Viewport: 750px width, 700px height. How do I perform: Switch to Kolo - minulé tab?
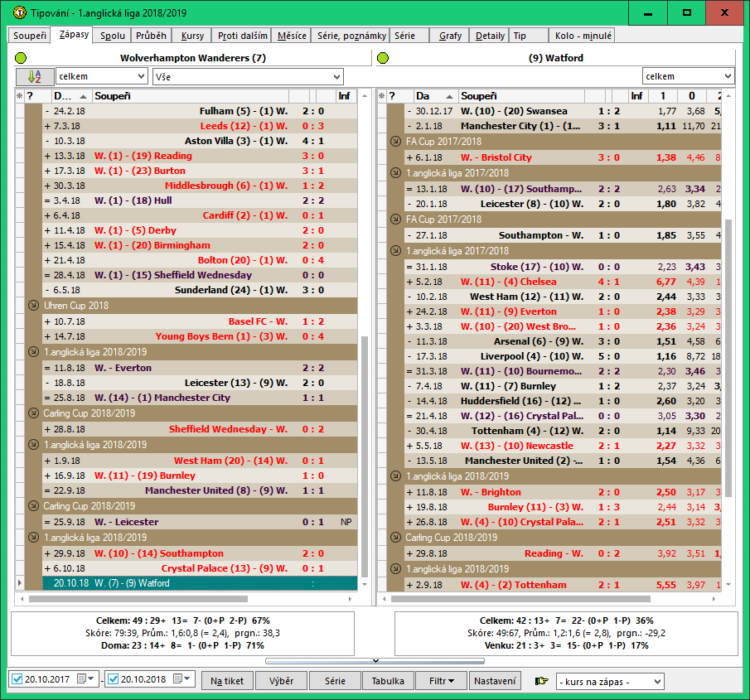coord(583,36)
